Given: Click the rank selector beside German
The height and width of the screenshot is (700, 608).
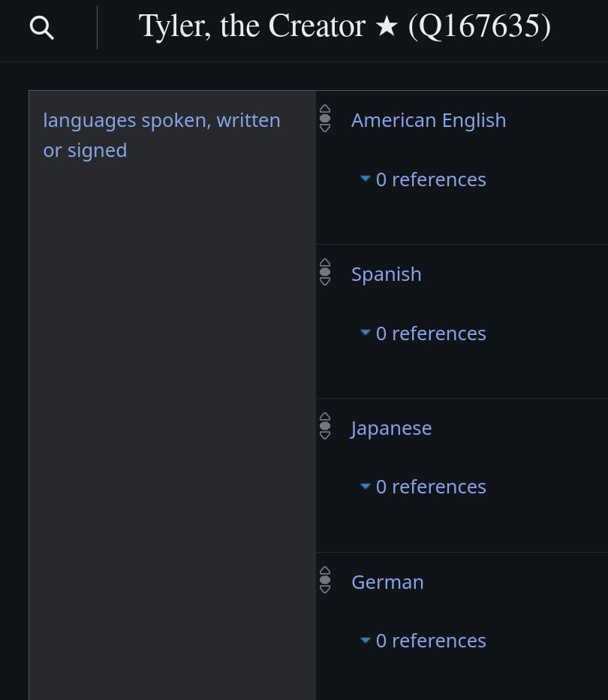Looking at the screenshot, I should (x=325, y=580).
